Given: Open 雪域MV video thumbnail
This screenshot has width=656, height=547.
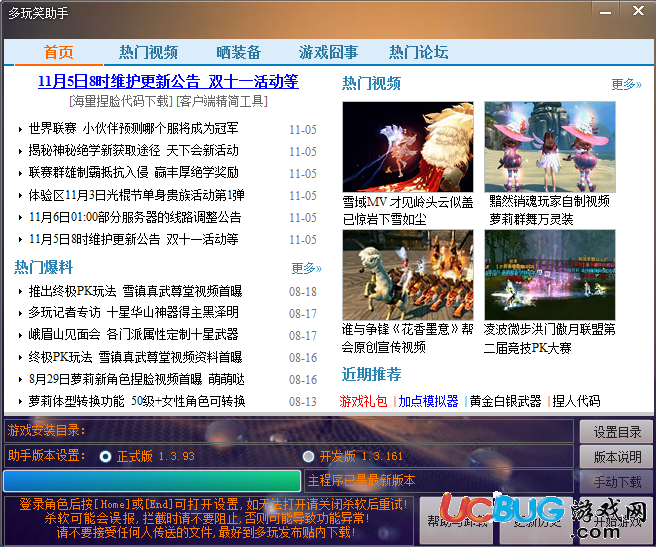Looking at the screenshot, I should click(x=408, y=147).
